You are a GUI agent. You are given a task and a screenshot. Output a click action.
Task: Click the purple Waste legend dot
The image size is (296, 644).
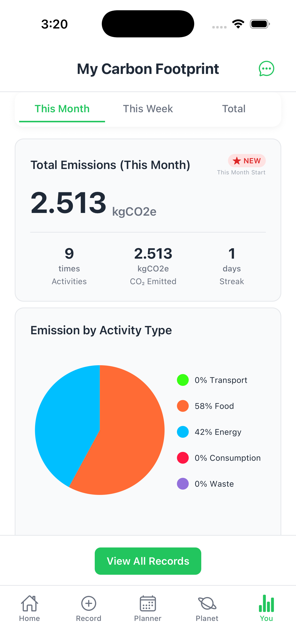click(x=183, y=484)
